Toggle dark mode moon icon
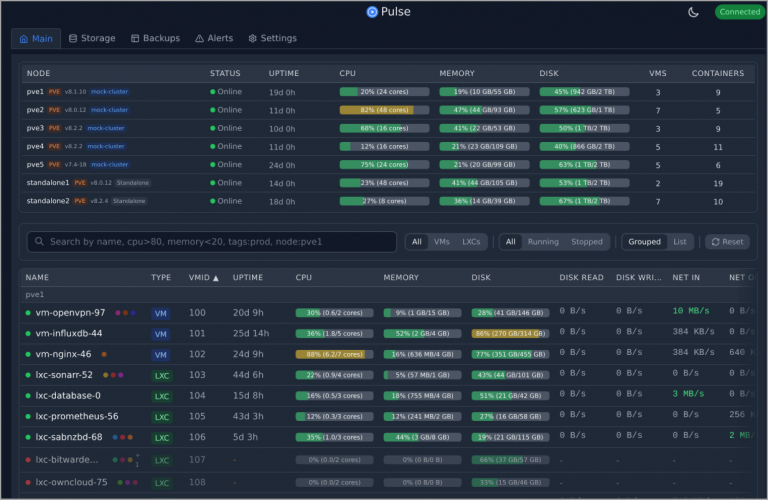The width and height of the screenshot is (768, 500). pos(693,12)
